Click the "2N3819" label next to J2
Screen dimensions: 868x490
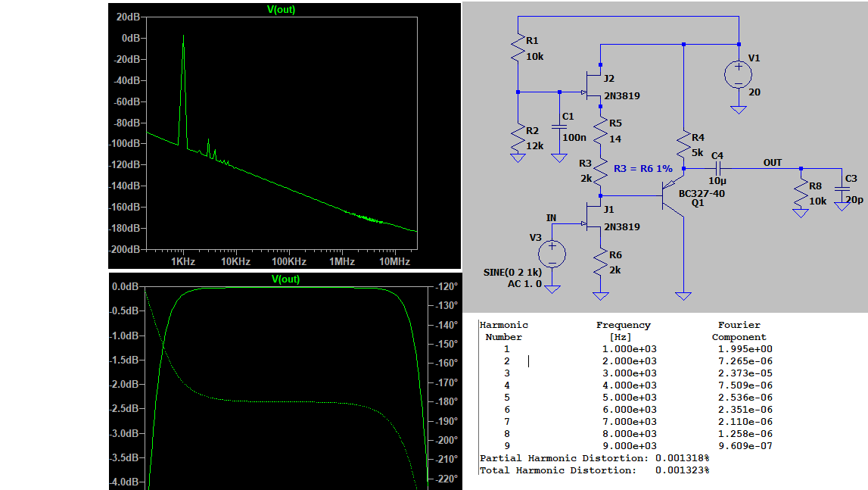pyautogui.click(x=621, y=96)
